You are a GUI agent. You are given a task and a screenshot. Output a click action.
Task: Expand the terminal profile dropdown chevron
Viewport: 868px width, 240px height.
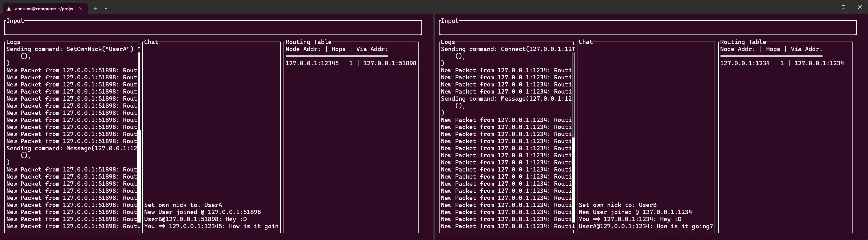[106, 9]
